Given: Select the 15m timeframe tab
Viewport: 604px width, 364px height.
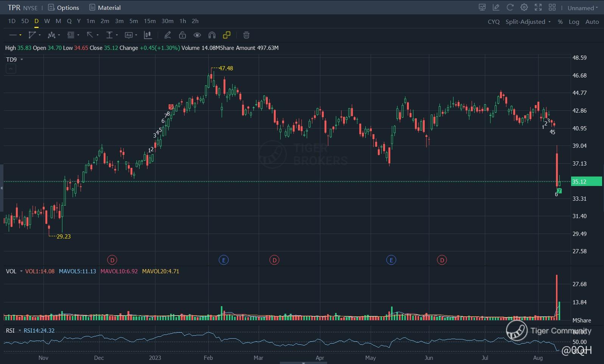Looking at the screenshot, I should pyautogui.click(x=149, y=21).
